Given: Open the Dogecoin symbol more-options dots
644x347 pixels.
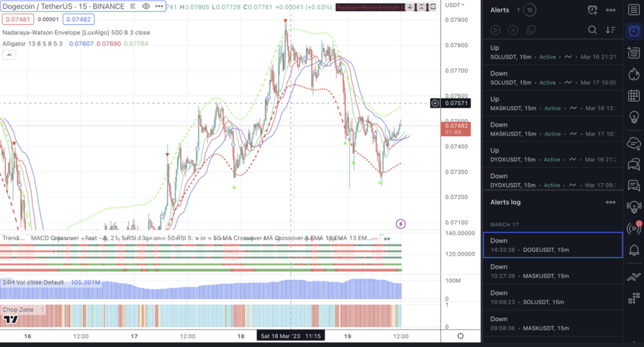Looking at the screenshot, I should 159,6.
